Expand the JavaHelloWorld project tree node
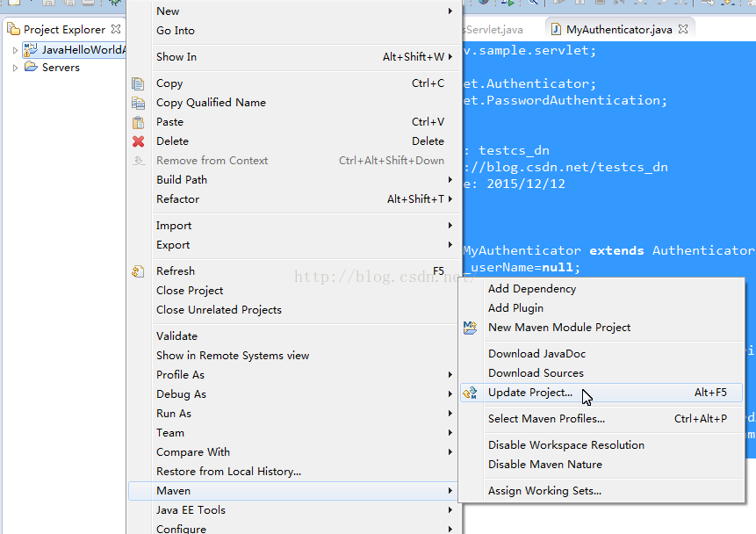Viewport: 756px width, 534px height. (x=15, y=50)
